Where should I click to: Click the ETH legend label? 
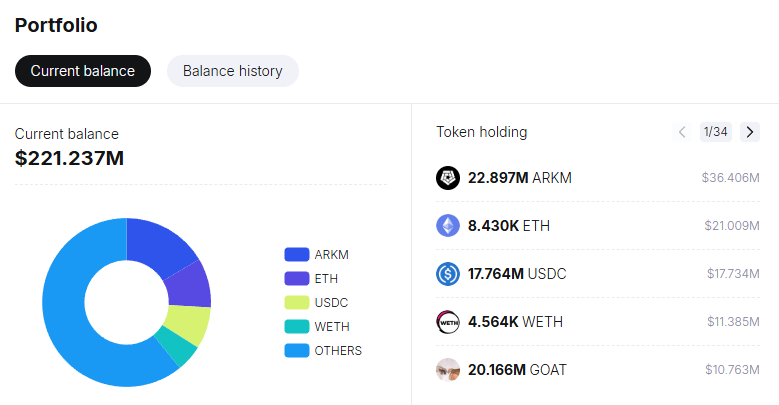pyautogui.click(x=326, y=278)
